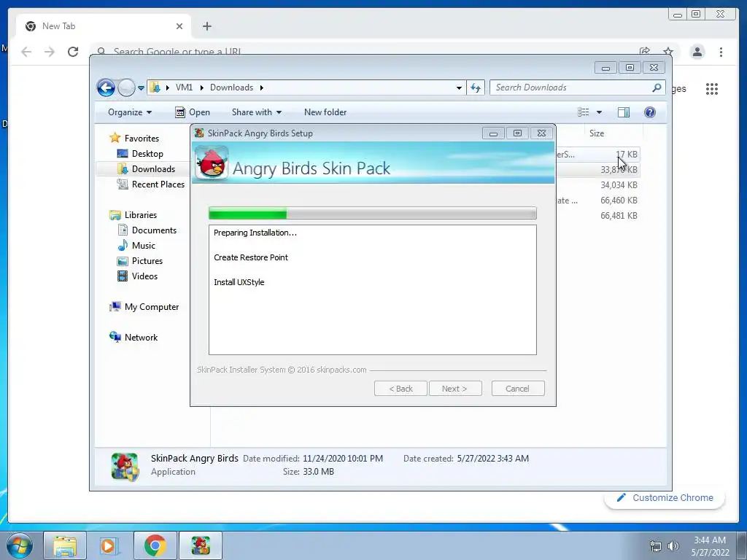Click the change view icon in Explorer
Image resolution: width=747 pixels, height=560 pixels.
point(584,112)
